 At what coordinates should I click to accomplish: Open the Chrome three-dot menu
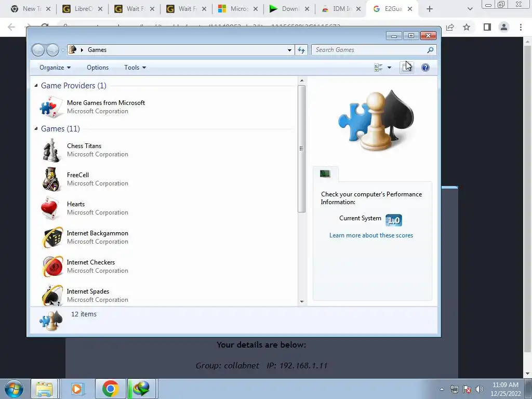[x=521, y=27]
